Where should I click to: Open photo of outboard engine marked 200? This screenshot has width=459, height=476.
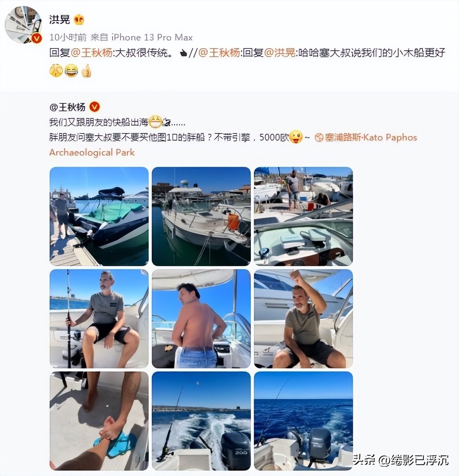coord(201,421)
